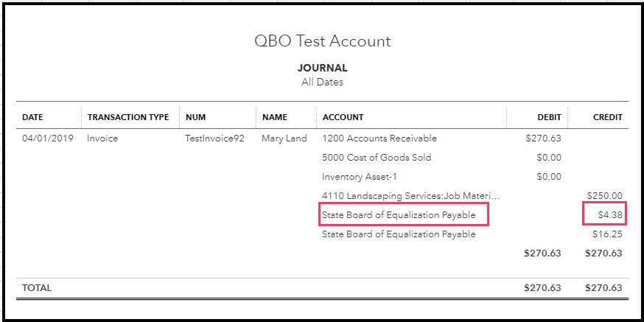The width and height of the screenshot is (644, 322).
Task: Click the QBO Test Account report title
Action: [322, 41]
